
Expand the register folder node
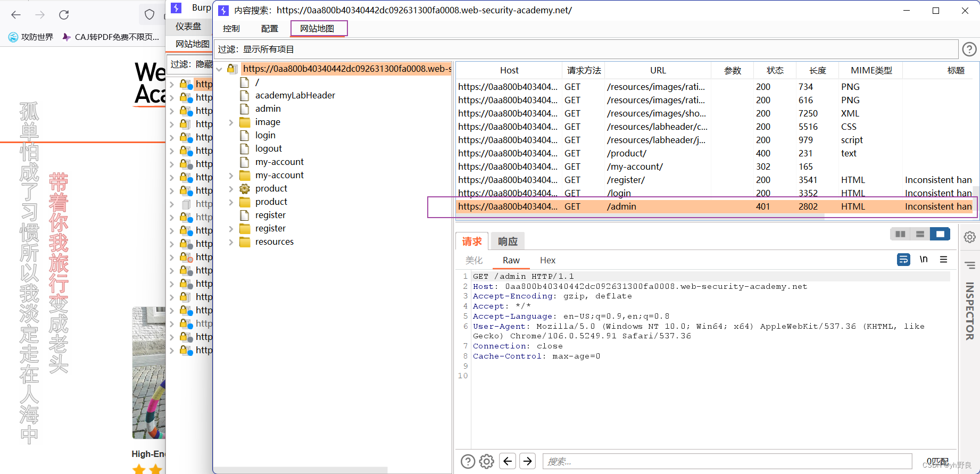(231, 229)
